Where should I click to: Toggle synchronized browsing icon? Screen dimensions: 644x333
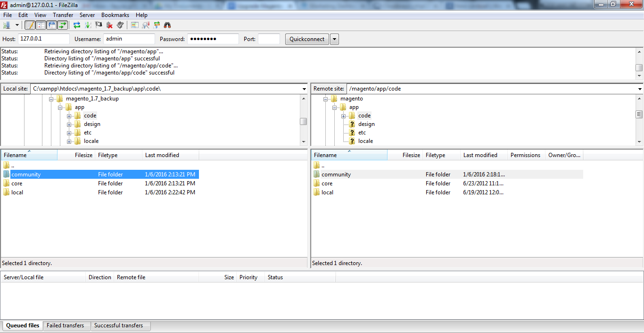click(x=157, y=25)
